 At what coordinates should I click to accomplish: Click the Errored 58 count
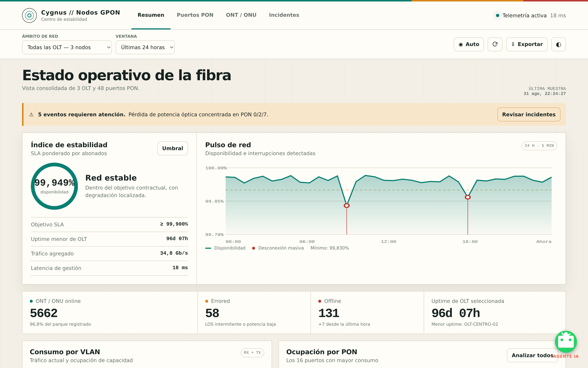pyautogui.click(x=212, y=313)
